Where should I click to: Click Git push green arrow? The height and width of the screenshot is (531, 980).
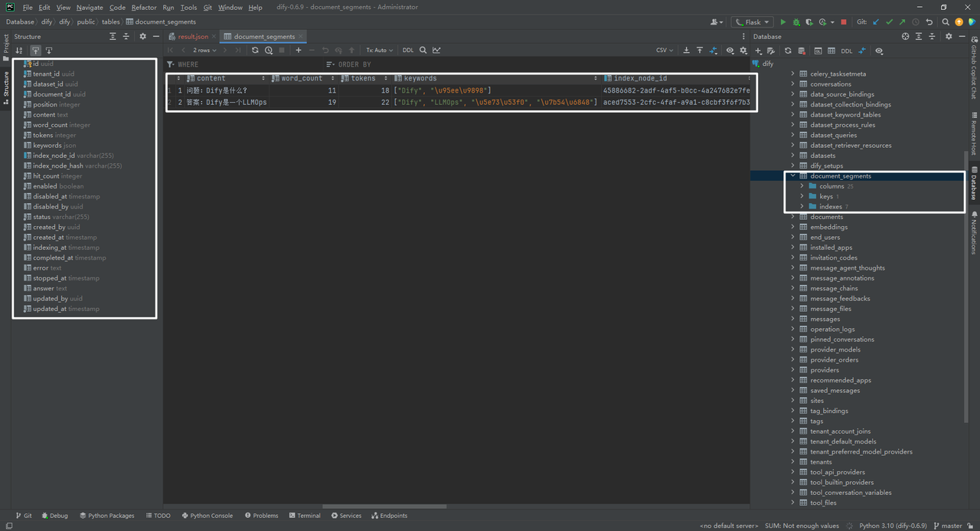(902, 22)
